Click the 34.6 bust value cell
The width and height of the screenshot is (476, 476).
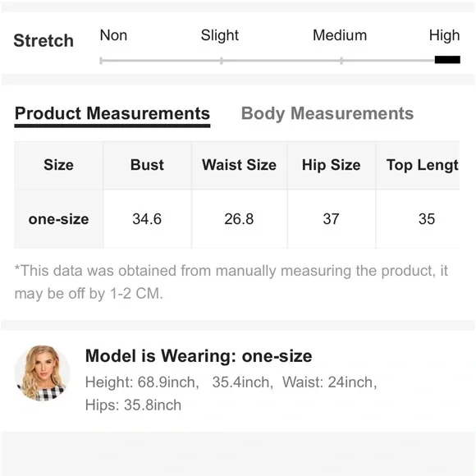[x=147, y=219]
